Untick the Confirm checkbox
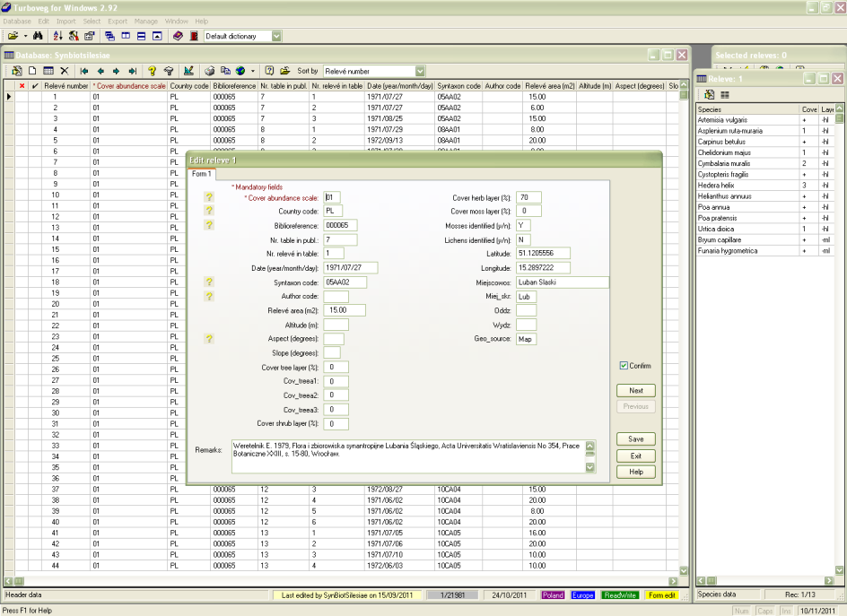 tap(624, 366)
